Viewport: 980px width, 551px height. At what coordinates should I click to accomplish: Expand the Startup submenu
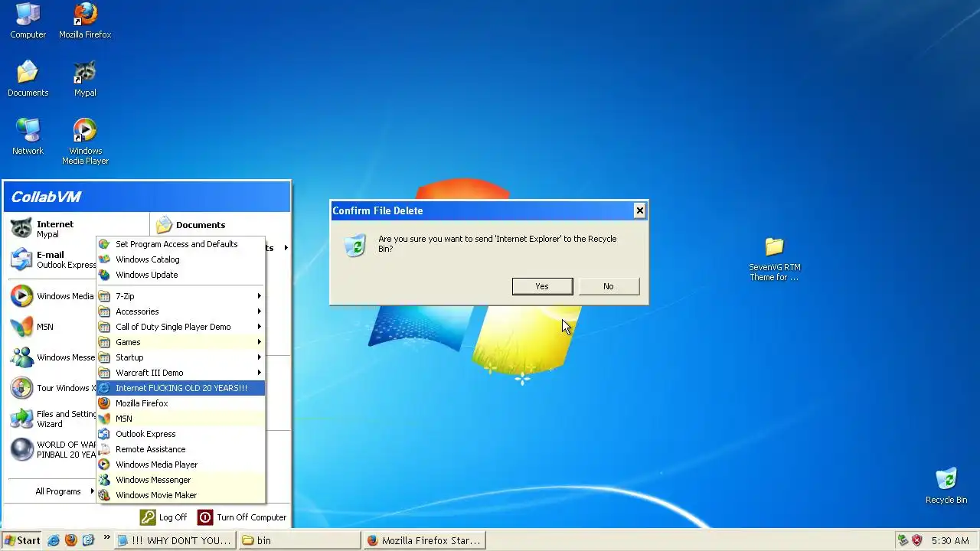tap(181, 357)
